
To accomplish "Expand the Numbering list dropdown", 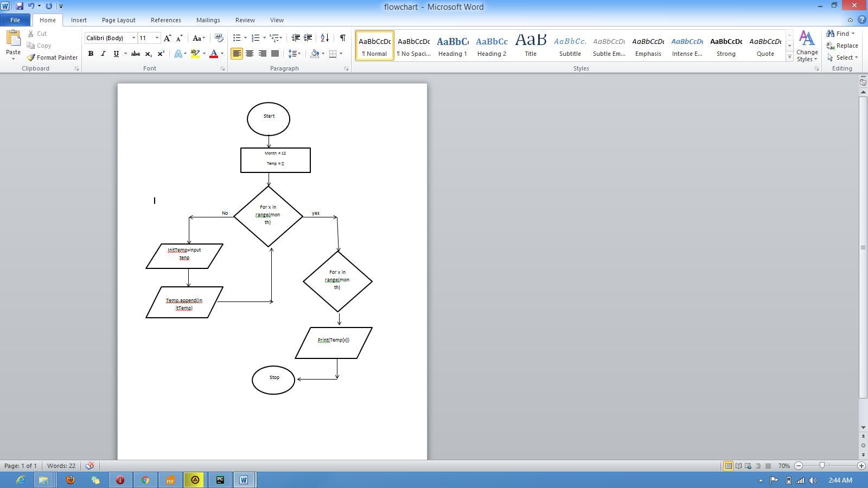I will (264, 38).
